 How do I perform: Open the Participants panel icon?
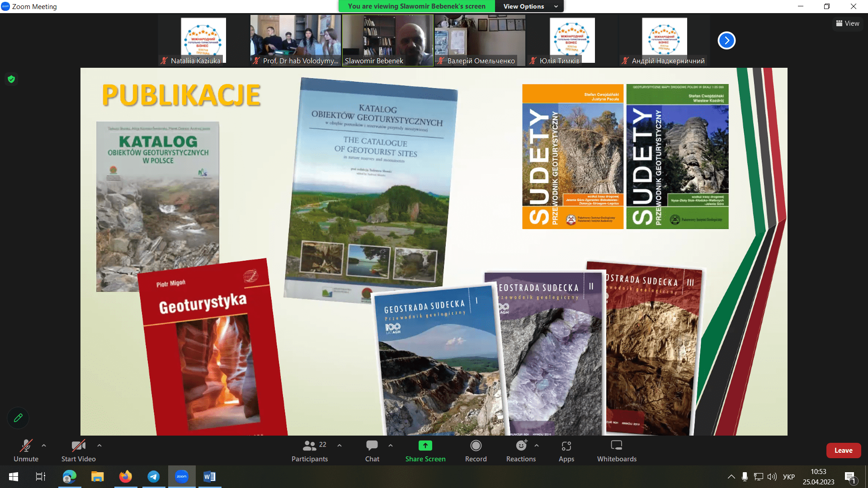[310, 446]
